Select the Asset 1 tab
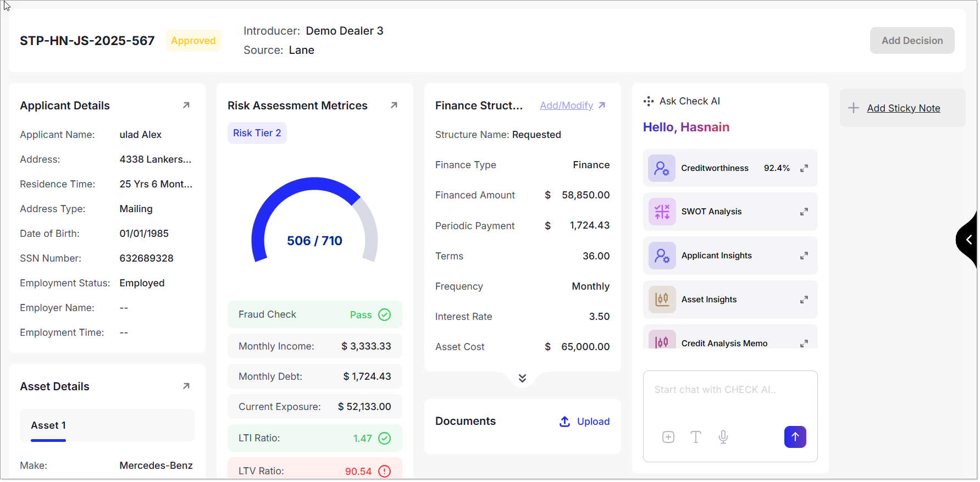The height and width of the screenshot is (482, 980). coord(48,425)
